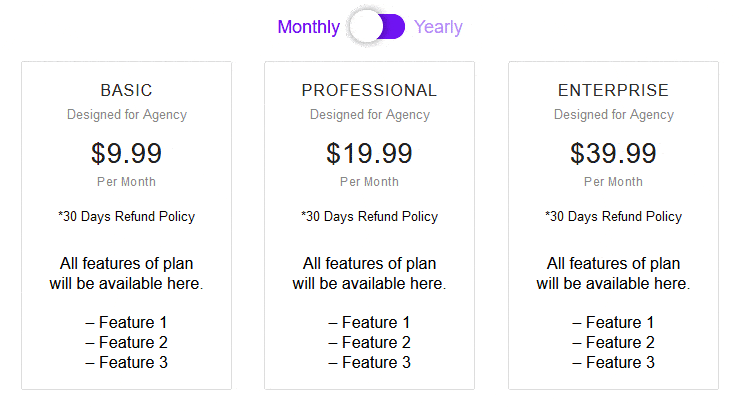744x418 pixels.
Task: Select the Yearly billing label
Action: pos(438,27)
